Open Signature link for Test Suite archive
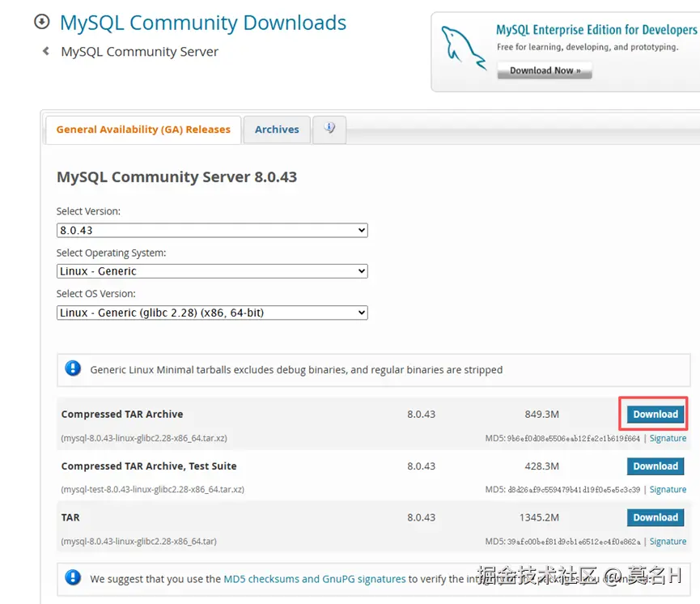Image resolution: width=700 pixels, height=604 pixels. 668,490
